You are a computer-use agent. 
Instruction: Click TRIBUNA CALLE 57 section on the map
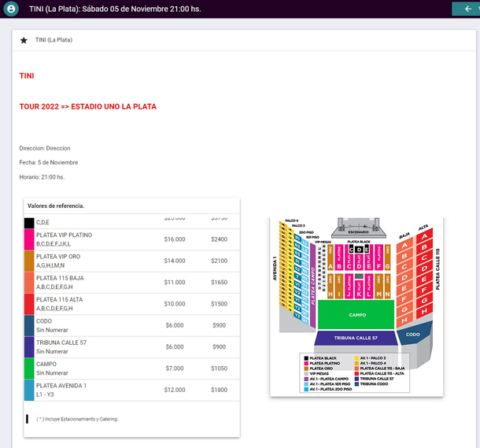point(356,338)
